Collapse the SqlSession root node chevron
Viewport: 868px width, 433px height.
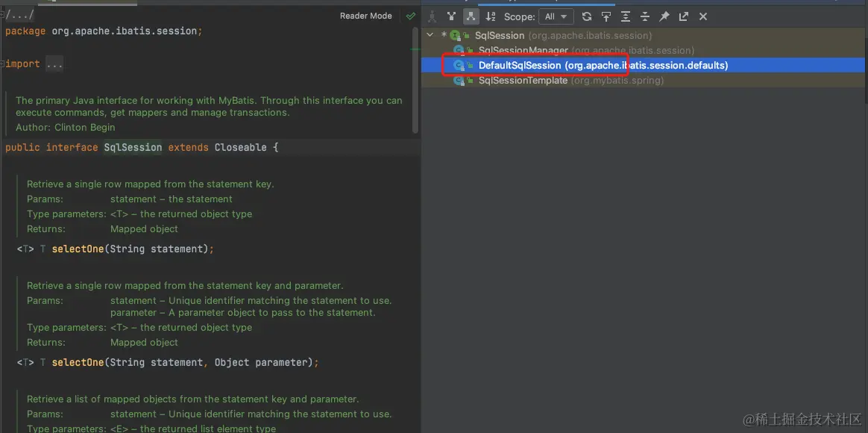pyautogui.click(x=430, y=35)
